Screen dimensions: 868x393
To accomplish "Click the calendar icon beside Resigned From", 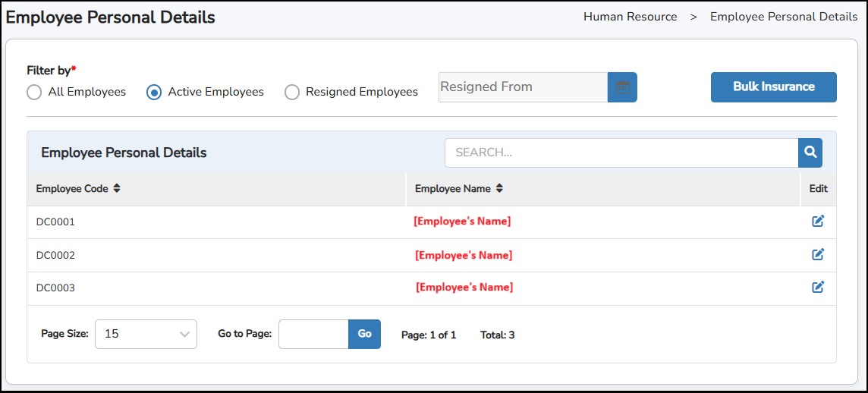I will (x=622, y=87).
